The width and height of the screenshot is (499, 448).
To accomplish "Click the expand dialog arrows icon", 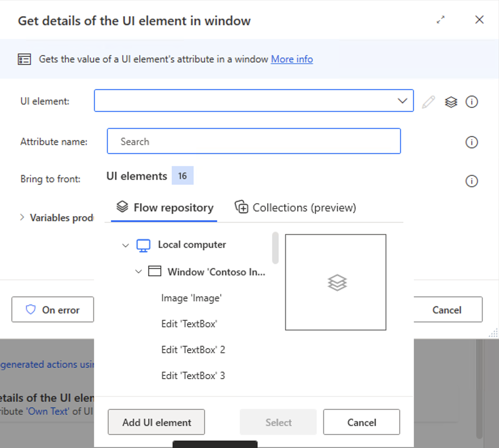I will click(x=441, y=20).
